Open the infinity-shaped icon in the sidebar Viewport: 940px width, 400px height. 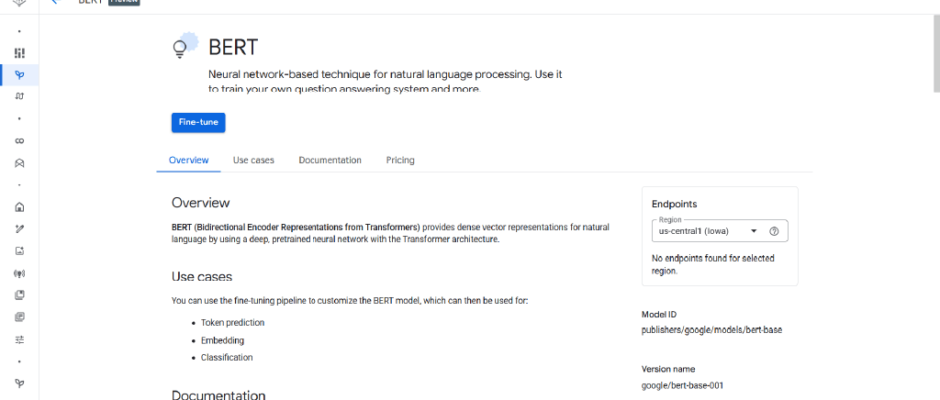tap(19, 141)
